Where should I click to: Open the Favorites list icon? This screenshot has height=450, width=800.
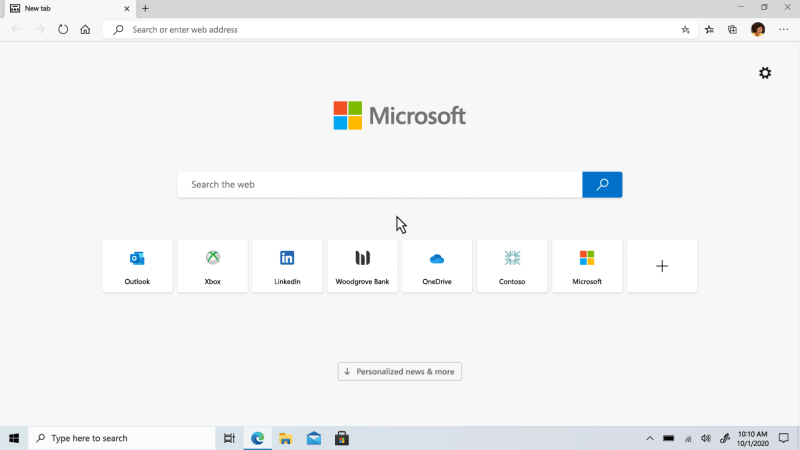(x=709, y=30)
